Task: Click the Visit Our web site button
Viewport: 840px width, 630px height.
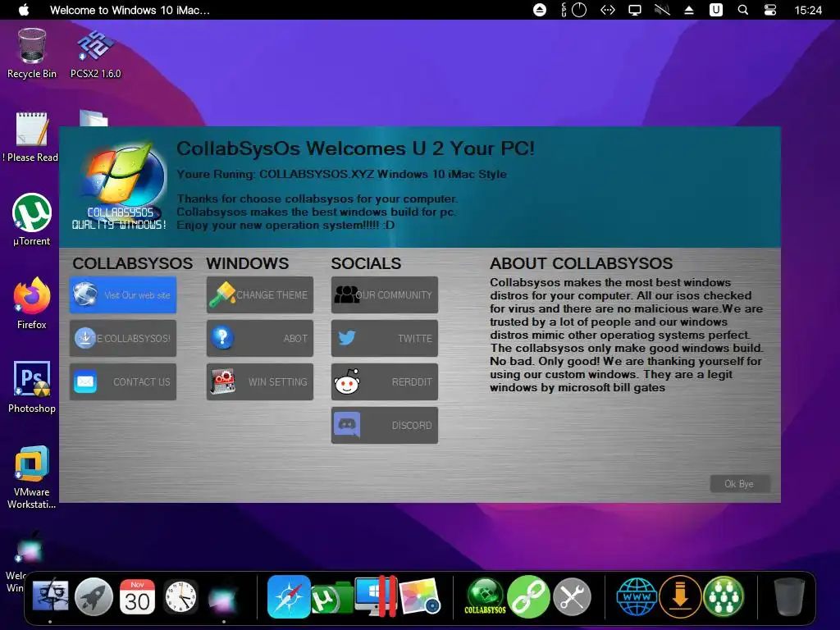Action: coord(123,294)
